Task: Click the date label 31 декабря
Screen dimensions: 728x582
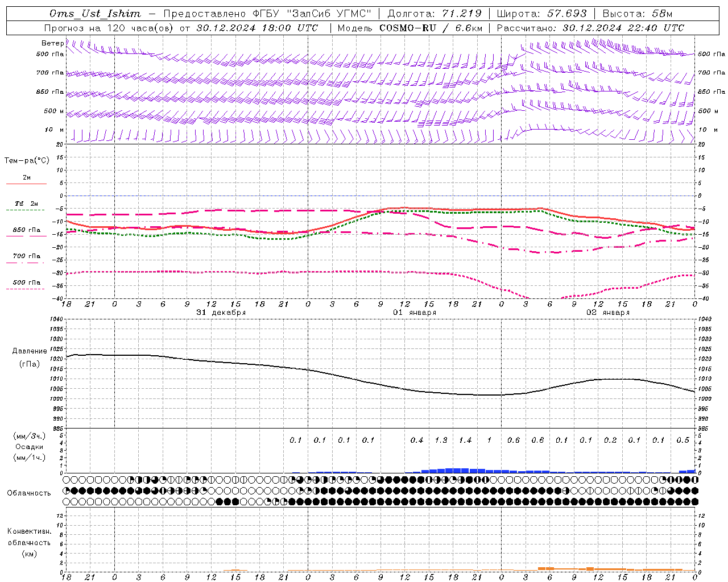Action: click(x=221, y=313)
